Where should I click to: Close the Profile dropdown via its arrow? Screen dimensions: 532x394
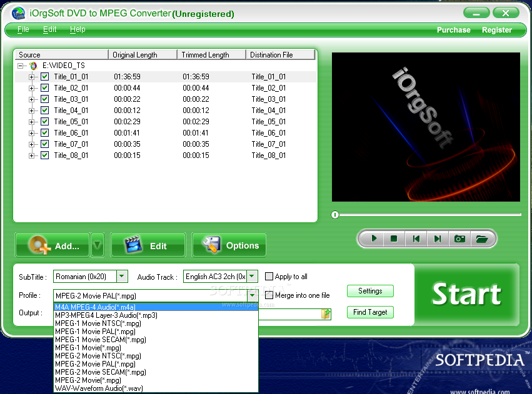252,296
